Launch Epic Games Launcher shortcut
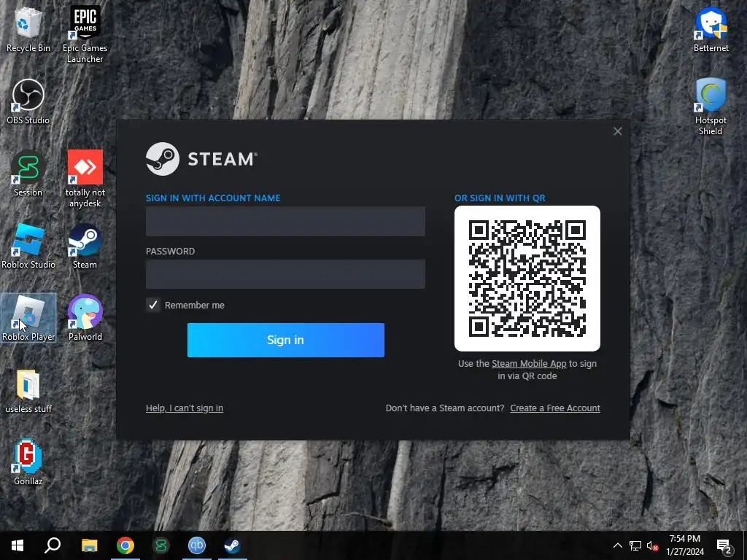 click(x=85, y=34)
